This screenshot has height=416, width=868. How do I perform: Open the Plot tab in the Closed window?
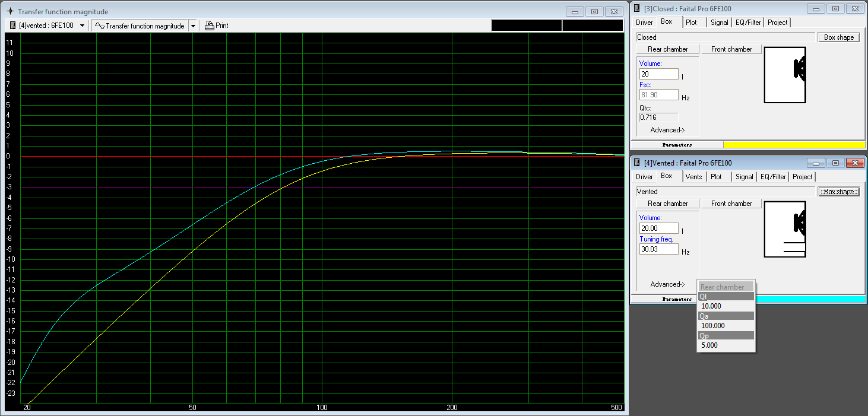point(691,23)
